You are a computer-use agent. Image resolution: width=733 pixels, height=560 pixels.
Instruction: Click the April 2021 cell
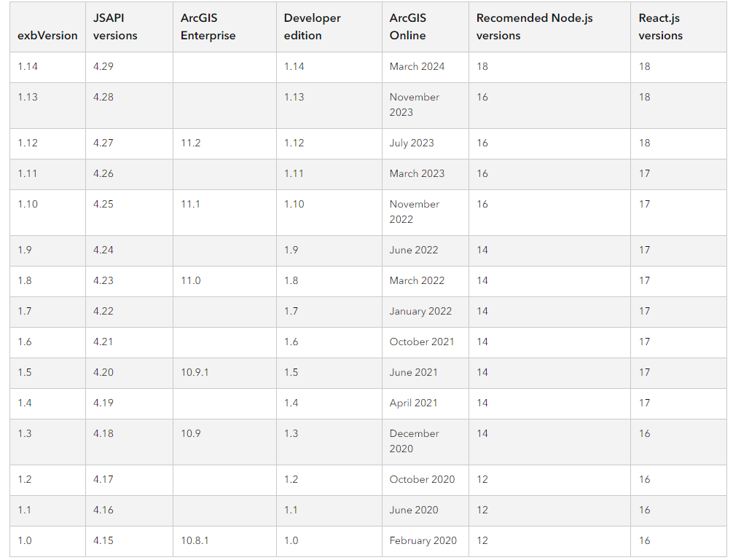click(x=413, y=403)
